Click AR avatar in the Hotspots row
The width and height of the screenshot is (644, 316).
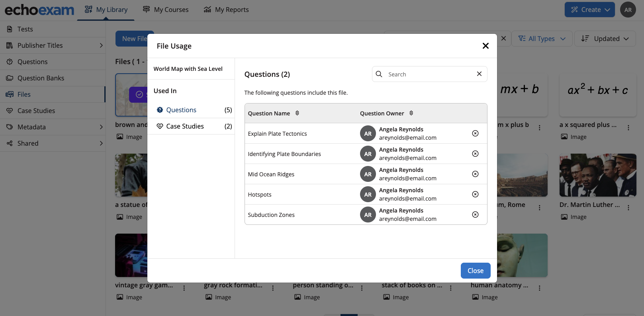pyautogui.click(x=368, y=194)
